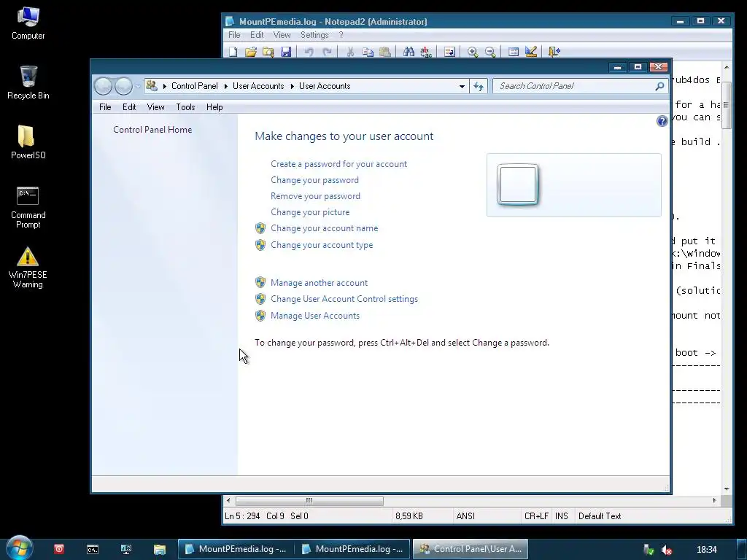
Task: Go back with the Back arrow button
Action: click(x=103, y=86)
